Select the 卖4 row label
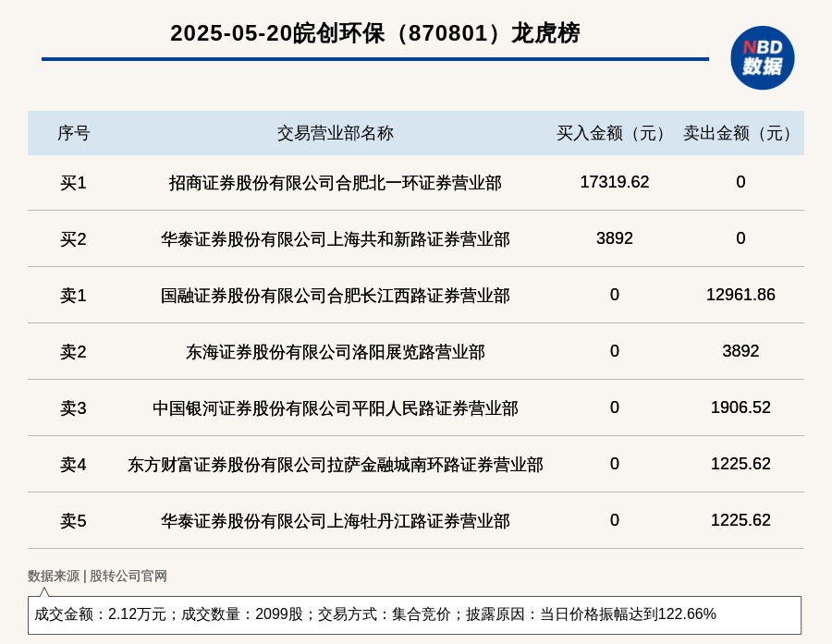 (x=73, y=465)
